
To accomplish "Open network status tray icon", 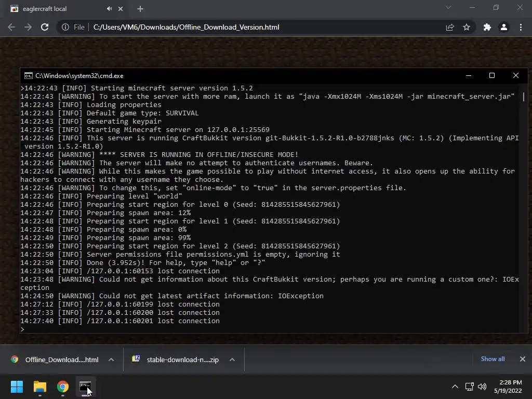I will point(470,387).
